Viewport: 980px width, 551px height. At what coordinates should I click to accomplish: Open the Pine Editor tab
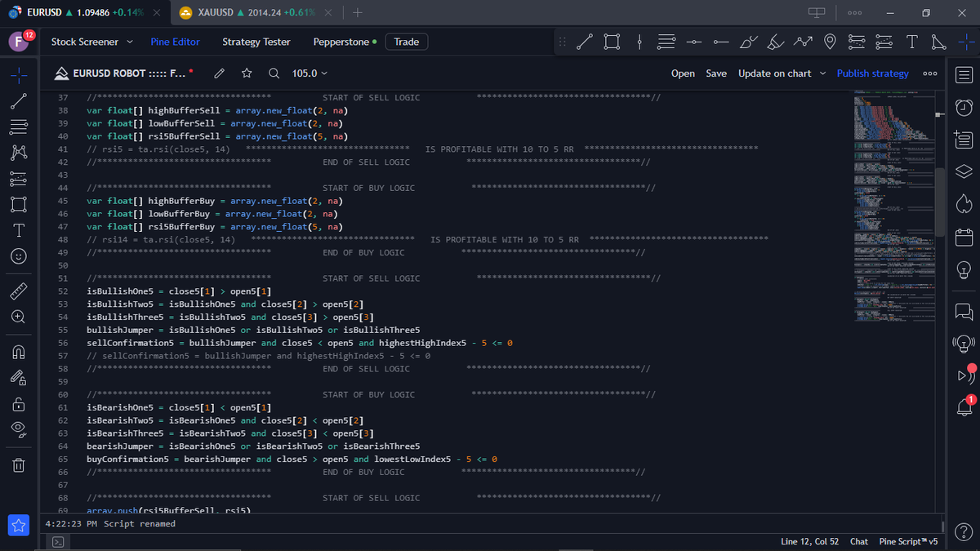pyautogui.click(x=175, y=42)
